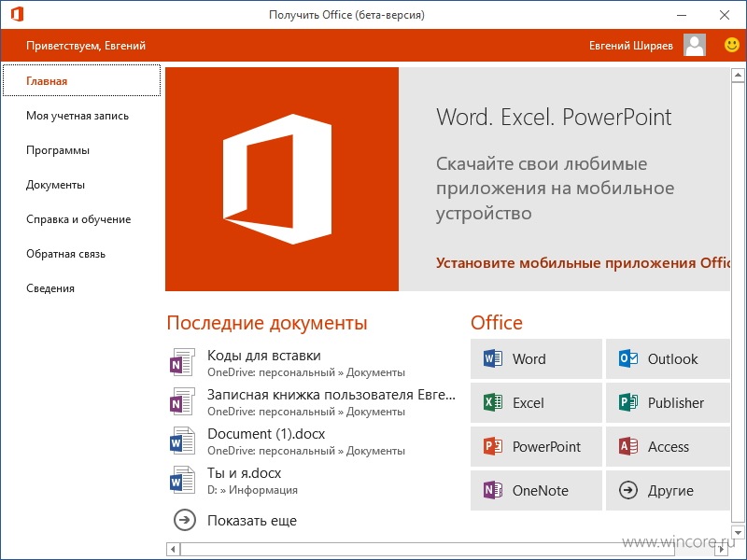
Task: Click the Excel label tile
Action: 536,402
